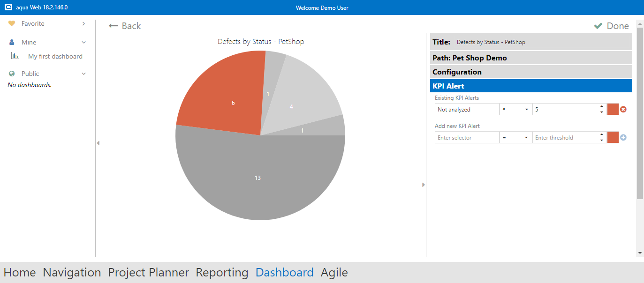Open operator dropdown of existing KPI alert
The image size is (644, 283).
tap(515, 109)
